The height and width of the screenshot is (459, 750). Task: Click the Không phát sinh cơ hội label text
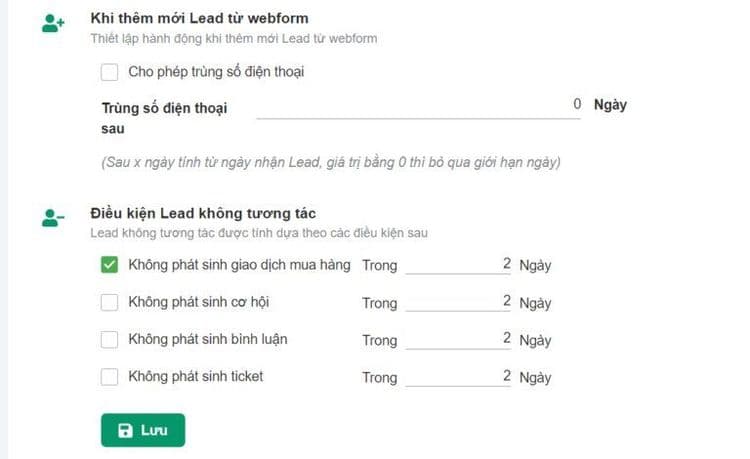pyautogui.click(x=199, y=302)
